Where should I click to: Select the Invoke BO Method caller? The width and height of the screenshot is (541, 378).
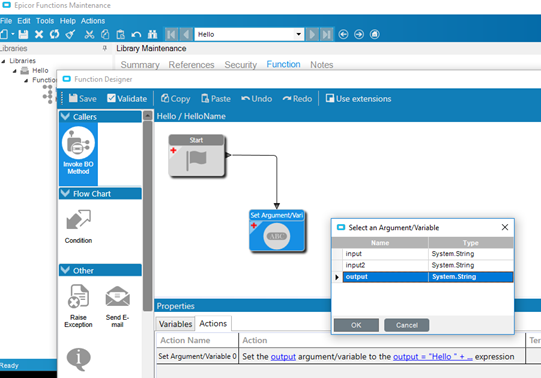[x=78, y=151]
